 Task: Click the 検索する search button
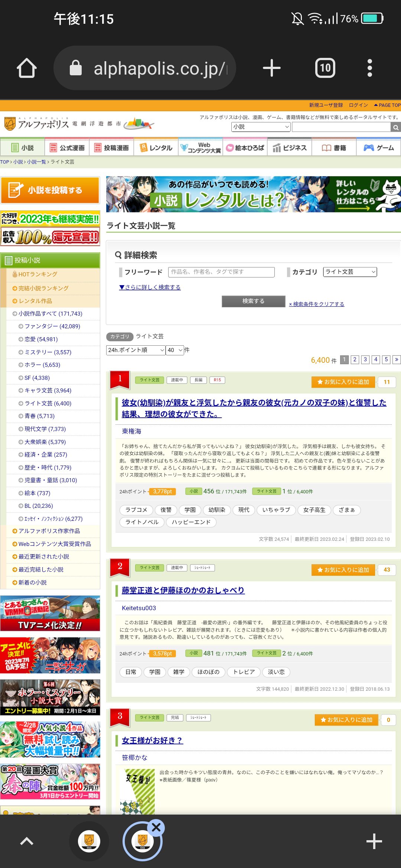[253, 301]
